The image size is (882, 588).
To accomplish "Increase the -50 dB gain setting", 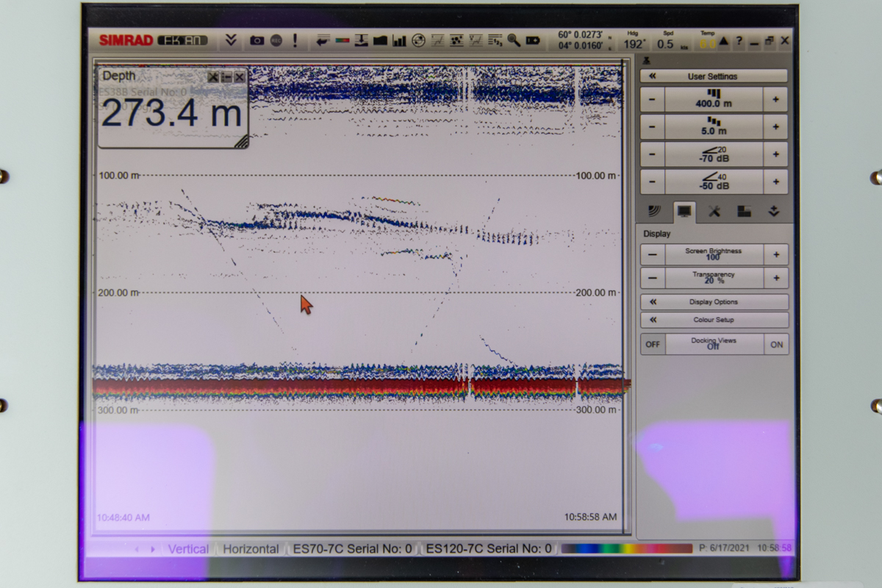I will 775,182.
